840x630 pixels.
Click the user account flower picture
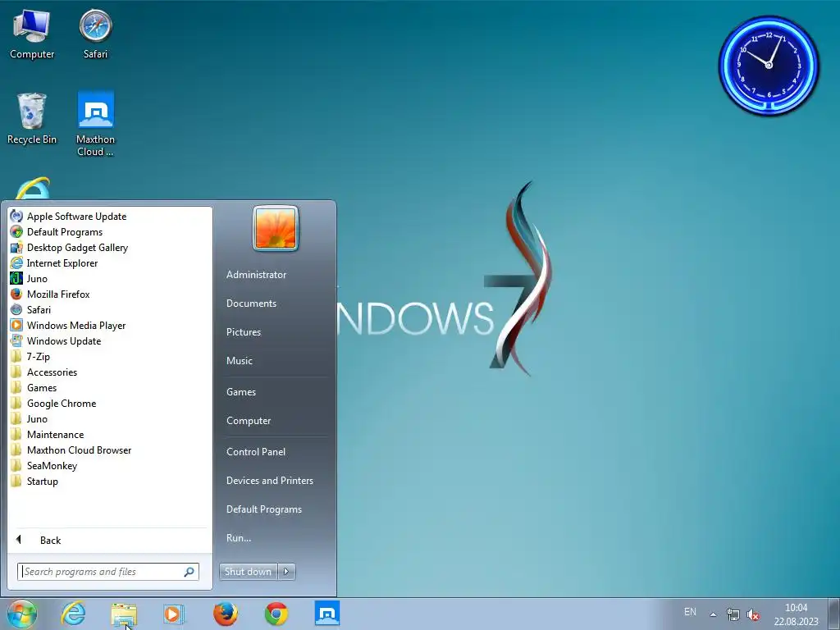276,228
